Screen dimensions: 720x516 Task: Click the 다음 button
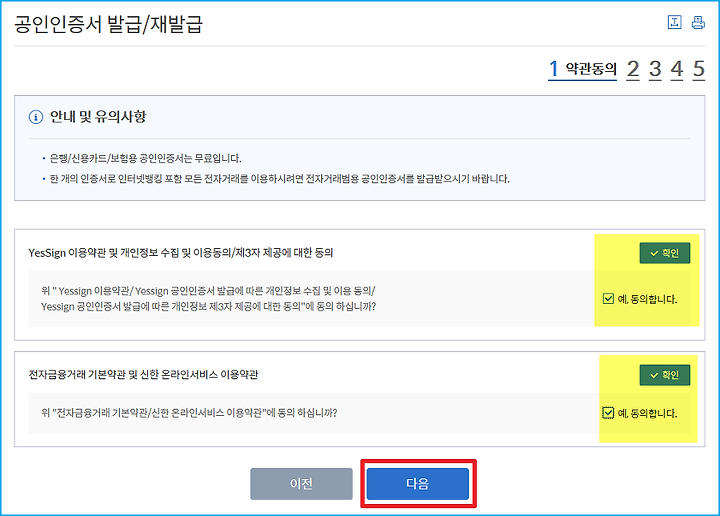coord(417,483)
